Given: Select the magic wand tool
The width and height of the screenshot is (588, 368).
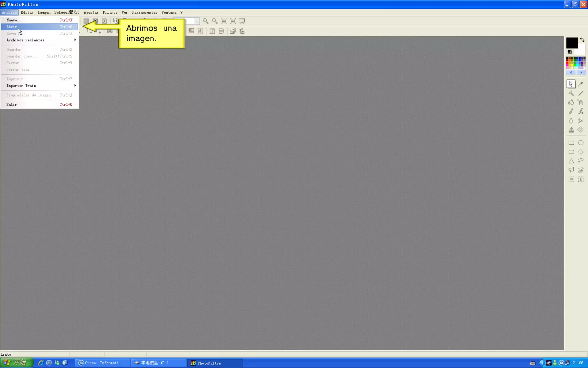Looking at the screenshot, I should pos(571,93).
